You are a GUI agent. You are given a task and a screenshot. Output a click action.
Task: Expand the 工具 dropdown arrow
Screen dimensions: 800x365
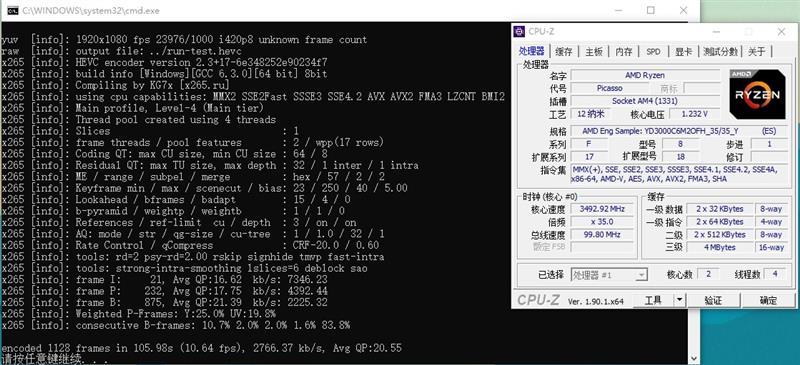679,300
